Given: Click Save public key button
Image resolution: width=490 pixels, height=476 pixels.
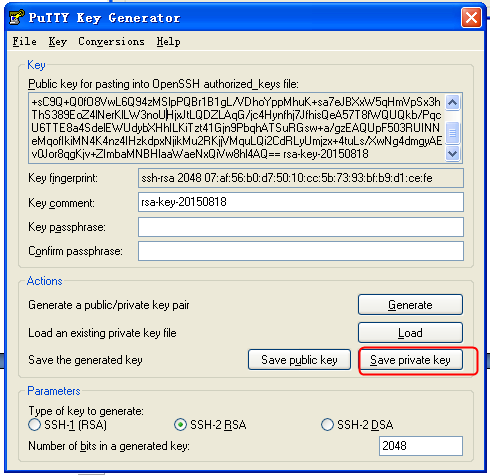Looking at the screenshot, I should pos(299,360).
